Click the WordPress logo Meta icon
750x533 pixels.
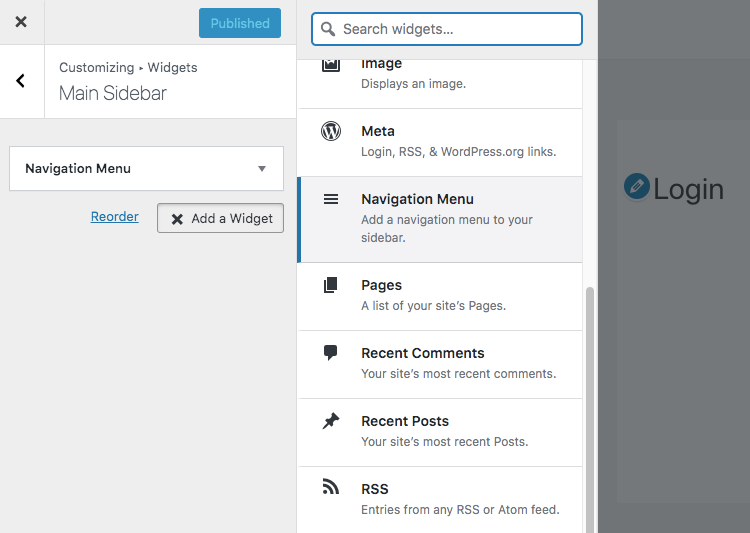click(x=331, y=131)
